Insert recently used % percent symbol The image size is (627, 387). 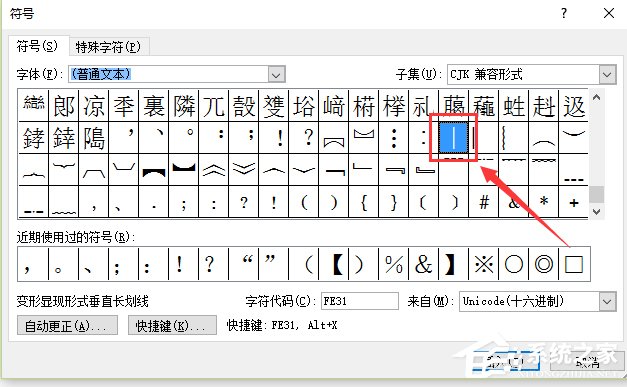(393, 264)
